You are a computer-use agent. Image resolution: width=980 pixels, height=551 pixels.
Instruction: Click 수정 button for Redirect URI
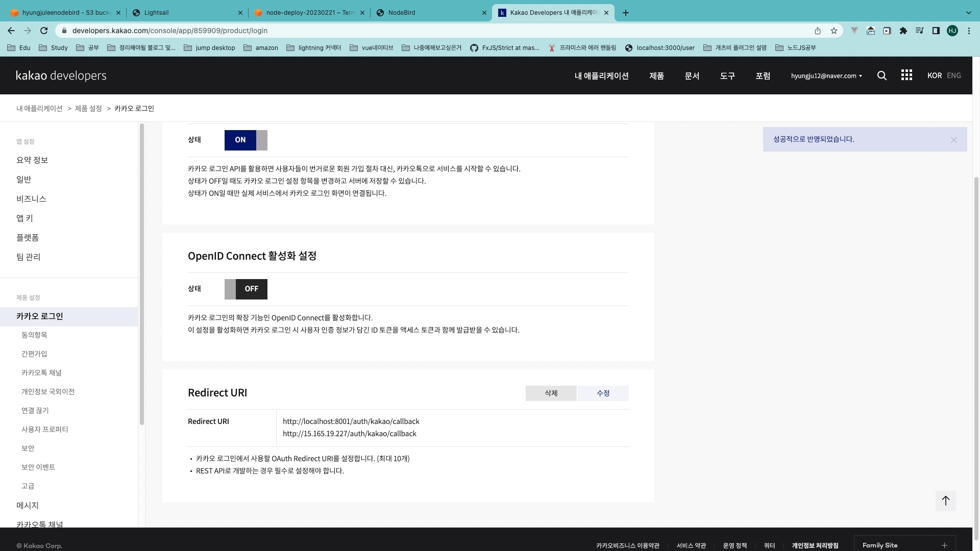coord(603,393)
